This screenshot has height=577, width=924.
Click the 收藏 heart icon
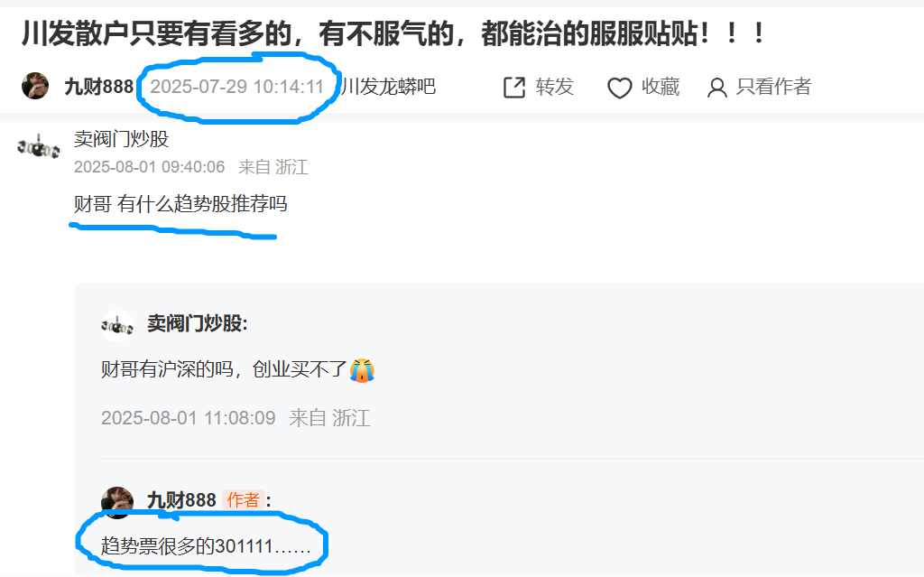[x=619, y=88]
